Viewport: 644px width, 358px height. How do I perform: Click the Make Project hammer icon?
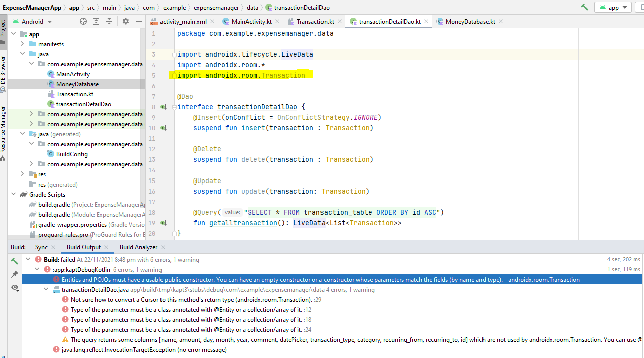[584, 8]
